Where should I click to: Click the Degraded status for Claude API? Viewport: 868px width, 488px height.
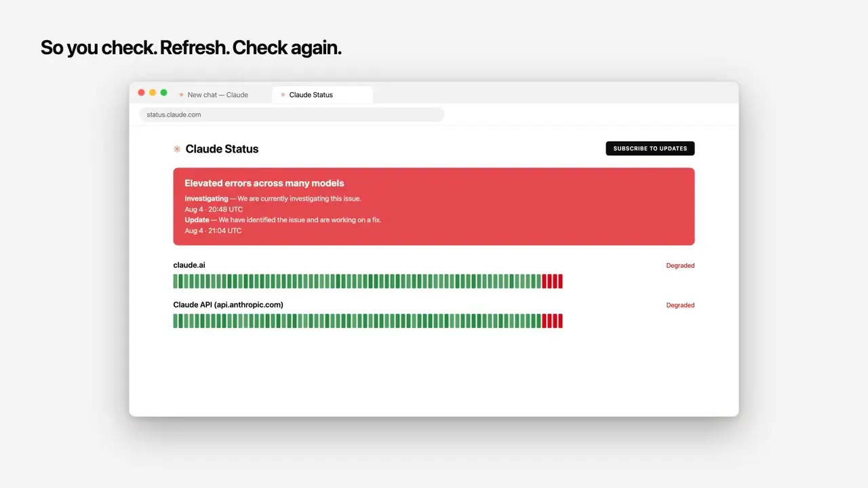680,306
